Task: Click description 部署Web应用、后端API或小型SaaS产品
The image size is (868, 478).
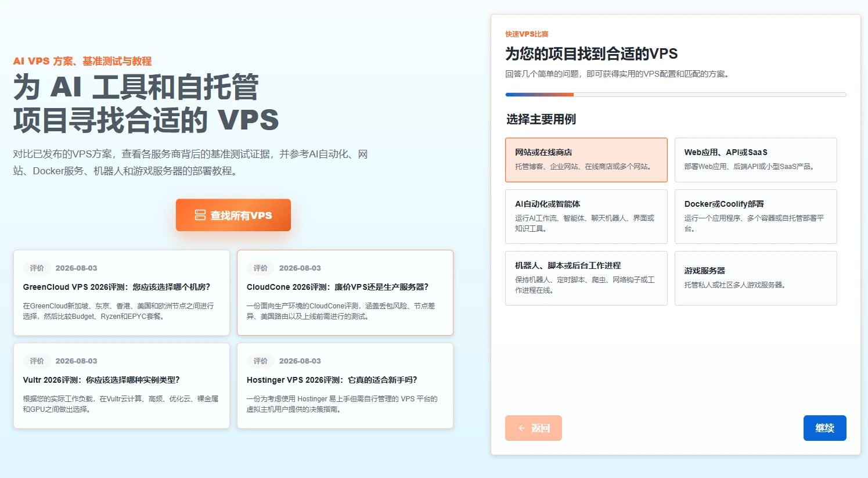Action: [751, 166]
